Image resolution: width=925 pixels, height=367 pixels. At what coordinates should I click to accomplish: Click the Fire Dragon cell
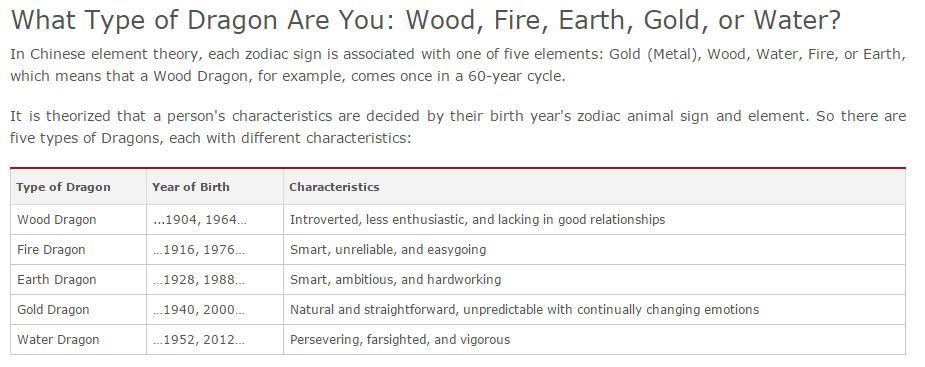tap(78, 250)
